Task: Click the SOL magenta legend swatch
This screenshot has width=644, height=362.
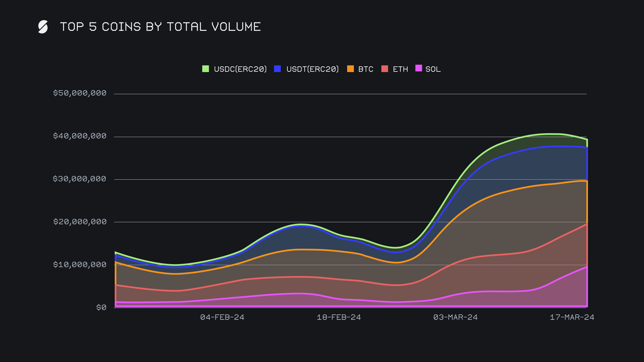Action: pos(419,68)
